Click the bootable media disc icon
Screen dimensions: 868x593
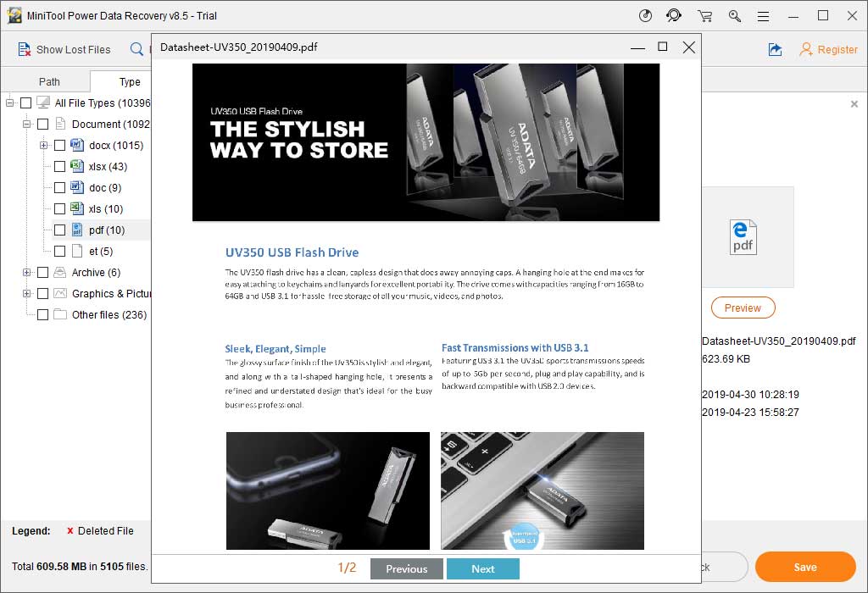click(645, 16)
